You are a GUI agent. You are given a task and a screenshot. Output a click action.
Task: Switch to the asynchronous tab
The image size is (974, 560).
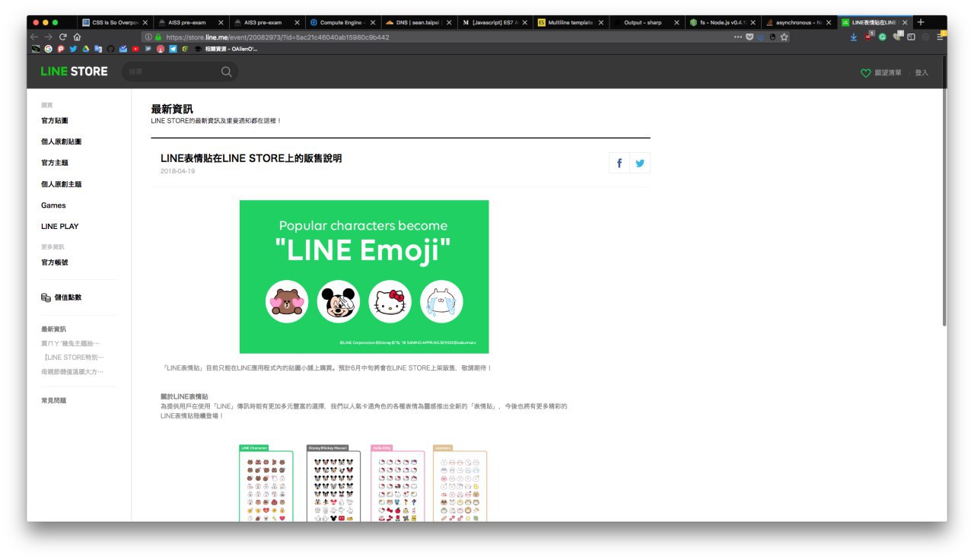click(x=799, y=23)
